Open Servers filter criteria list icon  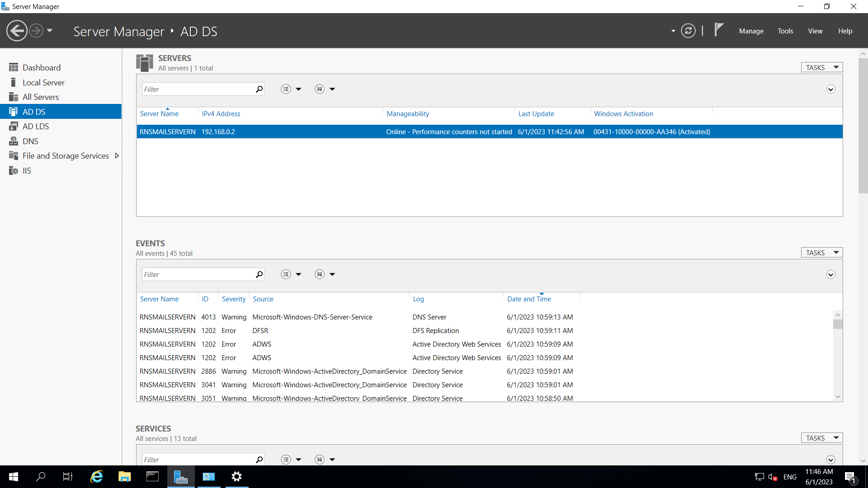(x=286, y=89)
